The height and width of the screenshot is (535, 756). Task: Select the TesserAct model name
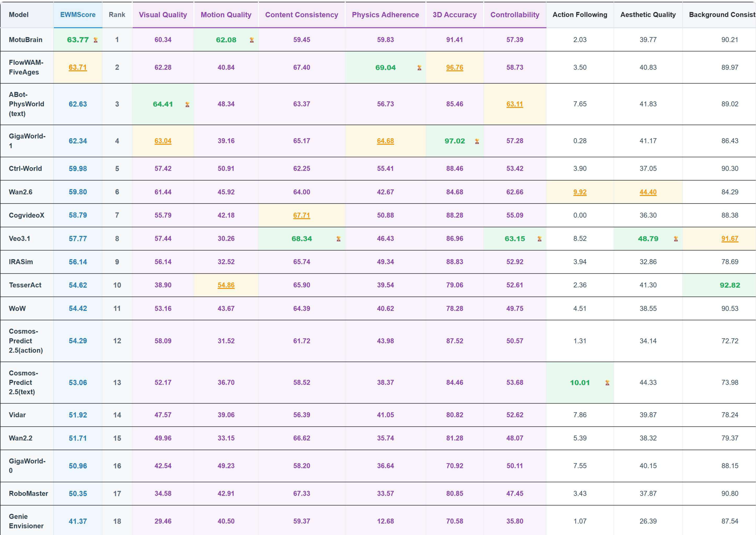(25, 285)
